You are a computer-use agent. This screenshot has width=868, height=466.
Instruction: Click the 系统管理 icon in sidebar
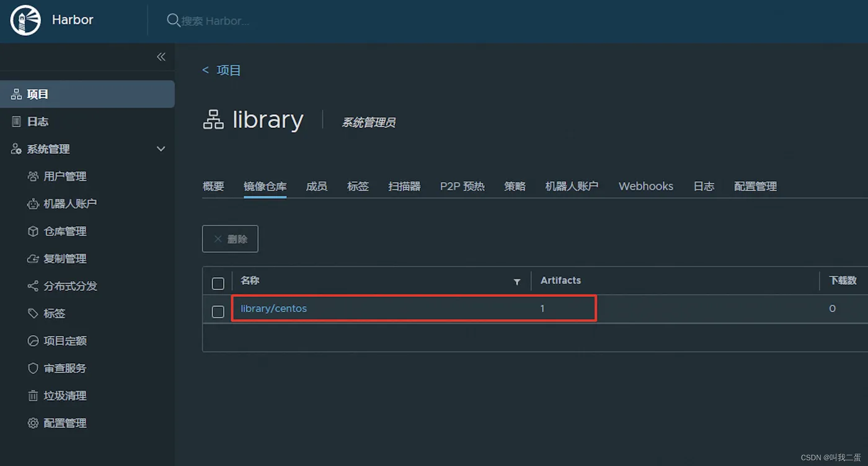tap(17, 149)
